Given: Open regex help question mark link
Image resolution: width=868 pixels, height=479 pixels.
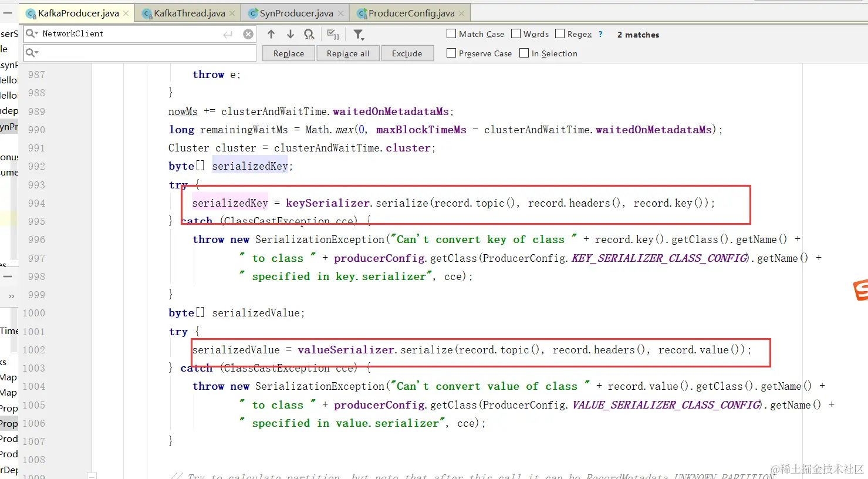Looking at the screenshot, I should point(600,34).
